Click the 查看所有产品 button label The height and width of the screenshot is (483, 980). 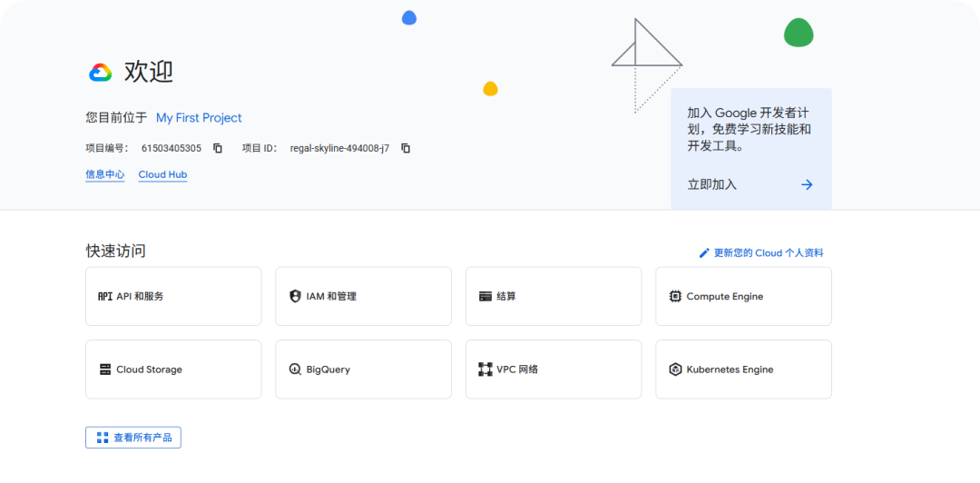(142, 438)
